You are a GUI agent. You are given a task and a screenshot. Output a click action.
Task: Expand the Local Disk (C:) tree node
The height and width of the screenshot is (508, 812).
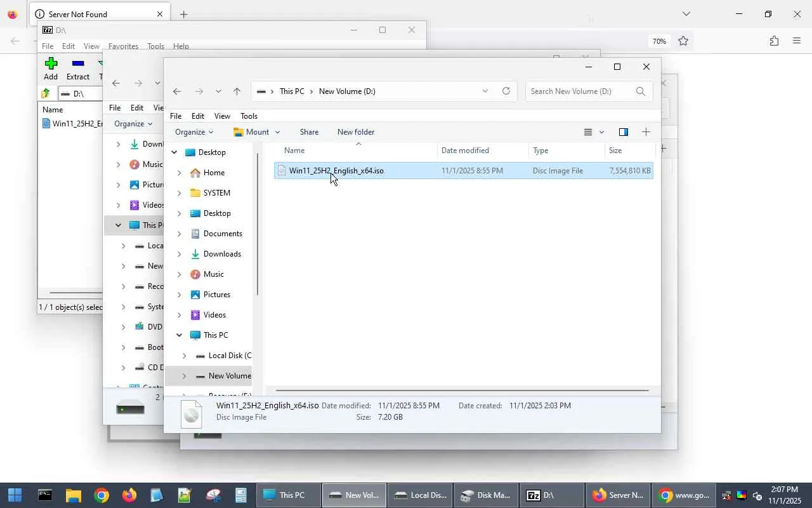pyautogui.click(x=184, y=356)
